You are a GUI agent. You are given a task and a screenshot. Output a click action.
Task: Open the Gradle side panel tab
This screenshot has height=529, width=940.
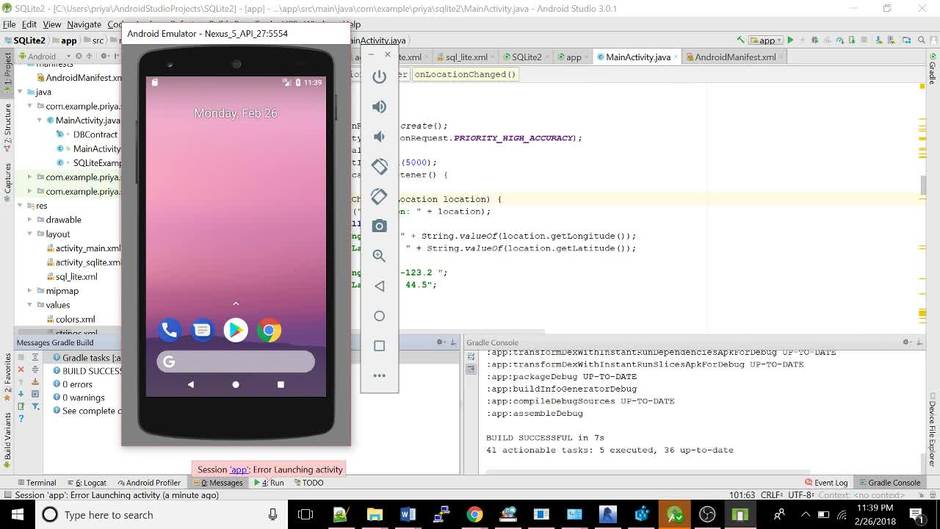[933, 68]
